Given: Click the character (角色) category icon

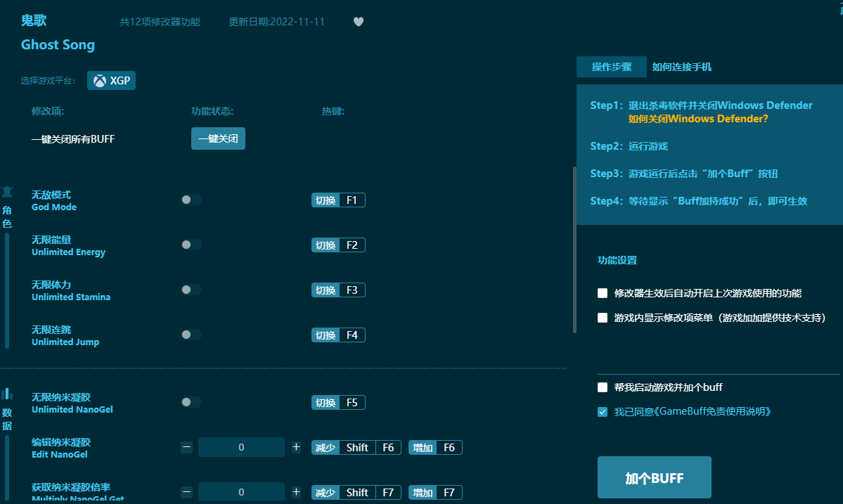Looking at the screenshot, I should pyautogui.click(x=7, y=192).
